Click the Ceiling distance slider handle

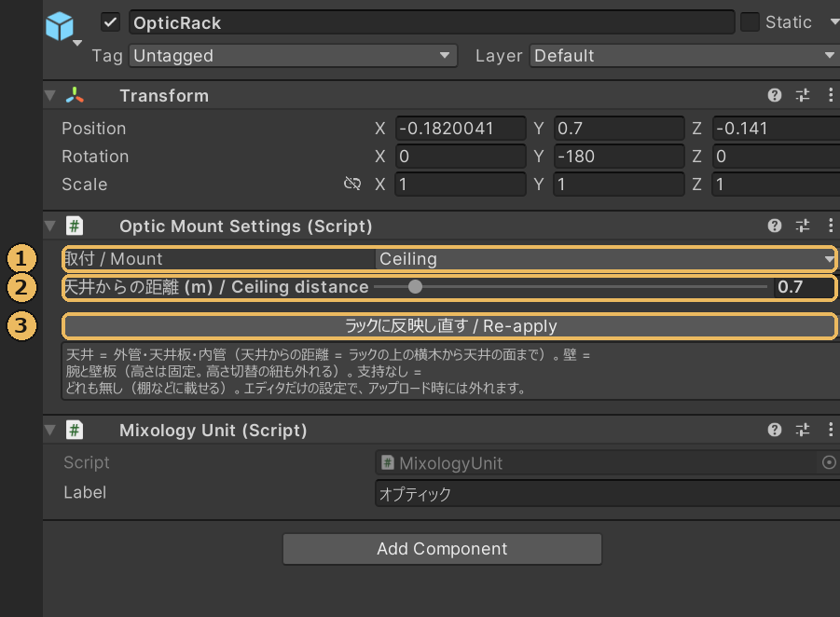coord(415,286)
